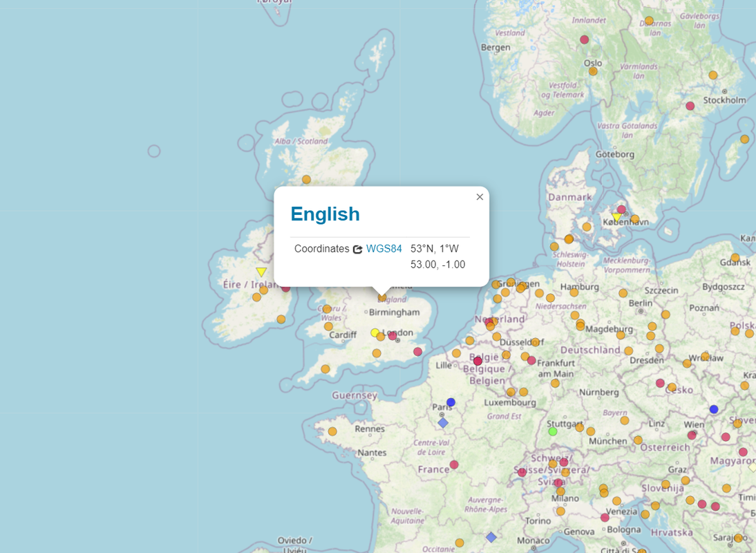This screenshot has width=756, height=553.
Task: Select the orange marker west of Rennes
Action: 332,431
